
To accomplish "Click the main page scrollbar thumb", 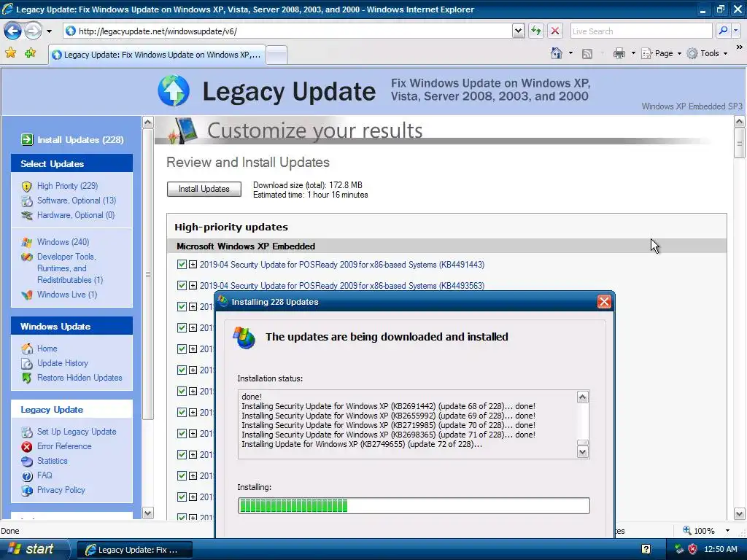I will [x=740, y=143].
